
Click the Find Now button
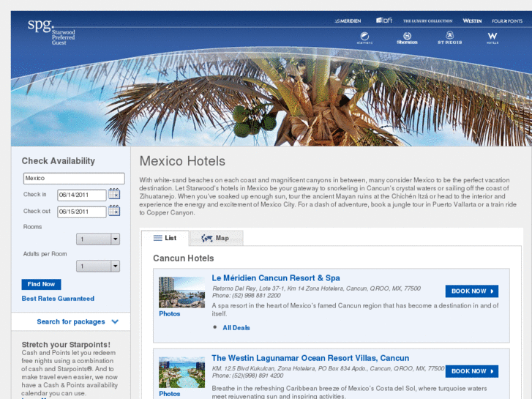click(x=42, y=284)
